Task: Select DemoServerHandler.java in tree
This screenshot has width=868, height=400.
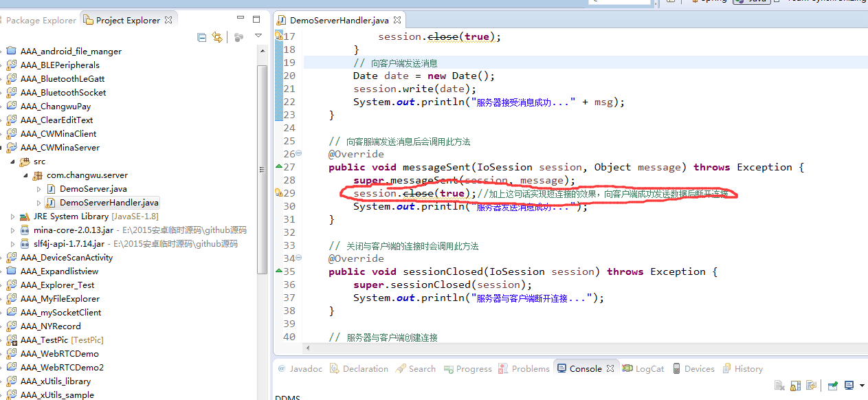Action: (x=109, y=202)
